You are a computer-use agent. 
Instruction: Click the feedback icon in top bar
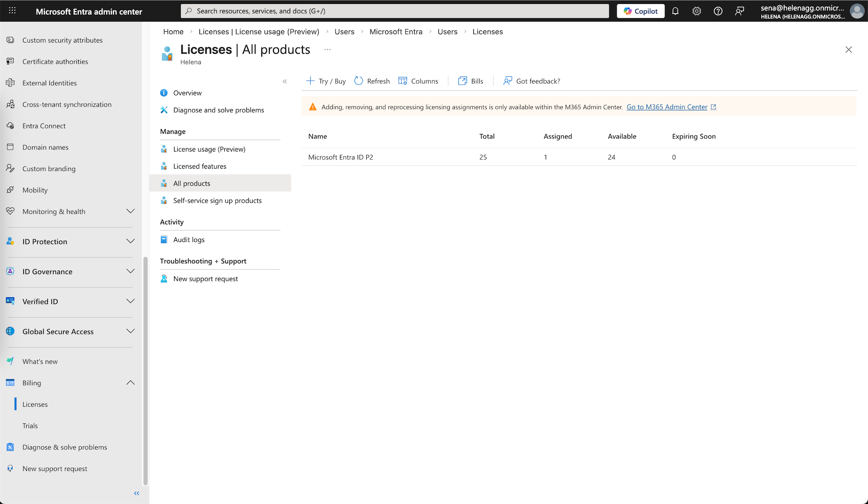(740, 11)
